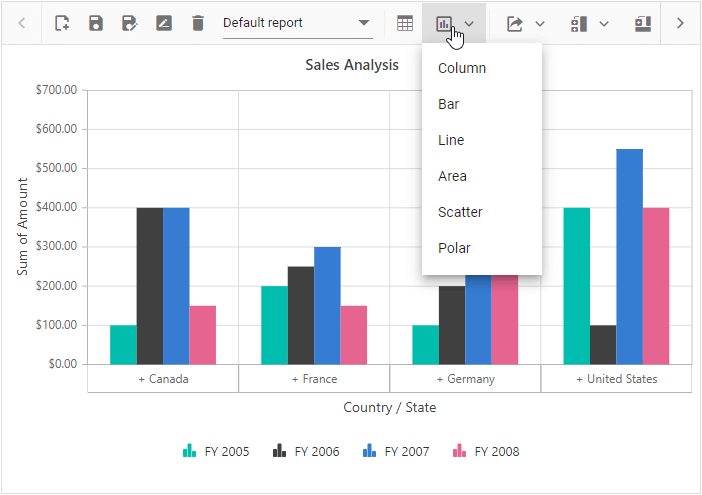The width and height of the screenshot is (702, 495).
Task: Toggle FY 2005 series in legend
Action: pos(216,451)
